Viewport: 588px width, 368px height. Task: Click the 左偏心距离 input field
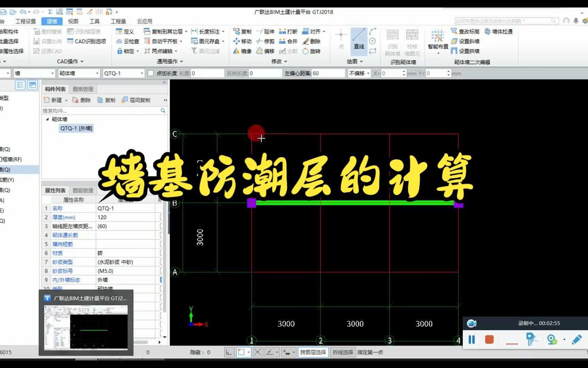(328, 73)
